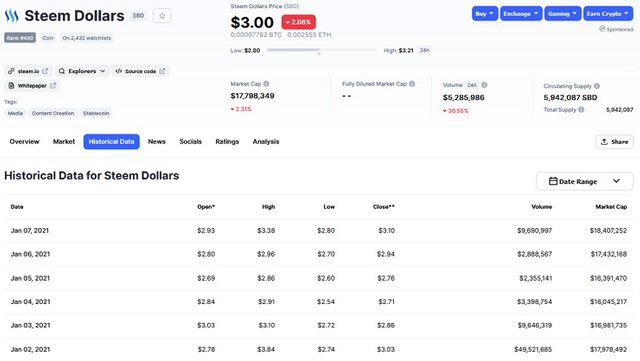The image size is (640, 361).
Task: Add Steem Dollars to watchlist star
Action: [162, 16]
